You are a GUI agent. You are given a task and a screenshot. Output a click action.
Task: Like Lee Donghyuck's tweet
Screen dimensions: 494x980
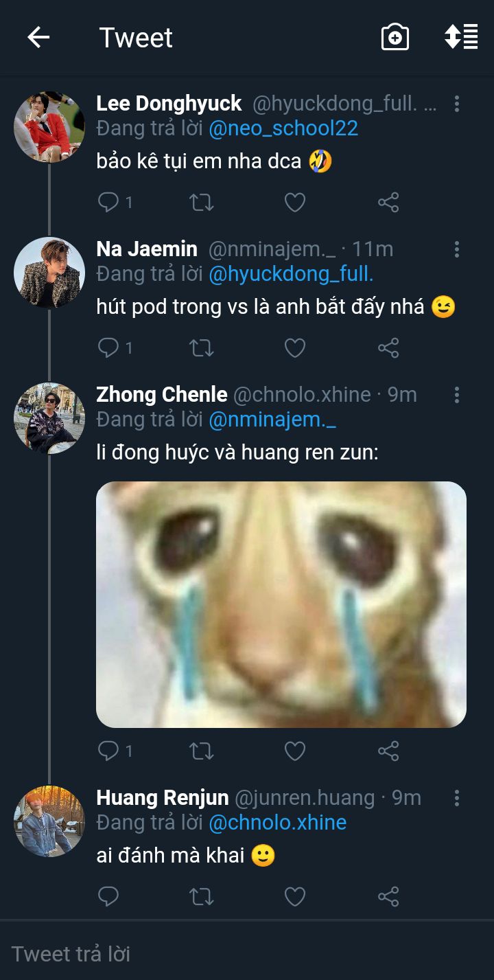pos(295,202)
